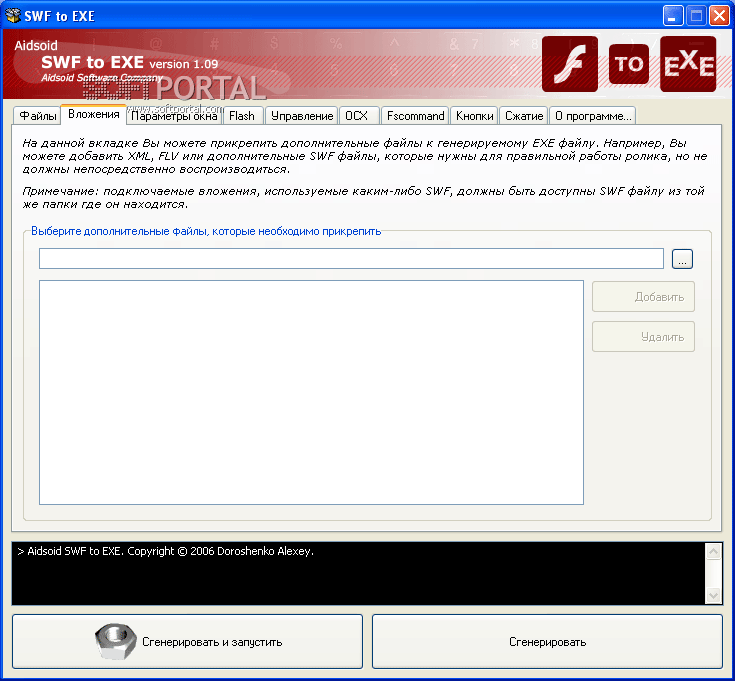Image resolution: width=735 pixels, height=681 pixels.
Task: Switch to the Файлы tab
Action: coord(38,116)
